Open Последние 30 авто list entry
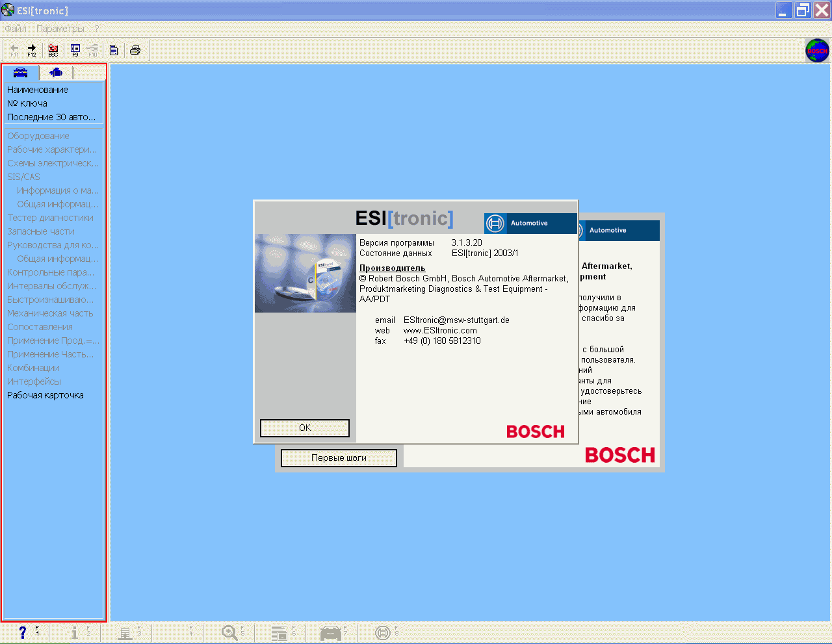This screenshot has height=644, width=832. click(x=51, y=117)
